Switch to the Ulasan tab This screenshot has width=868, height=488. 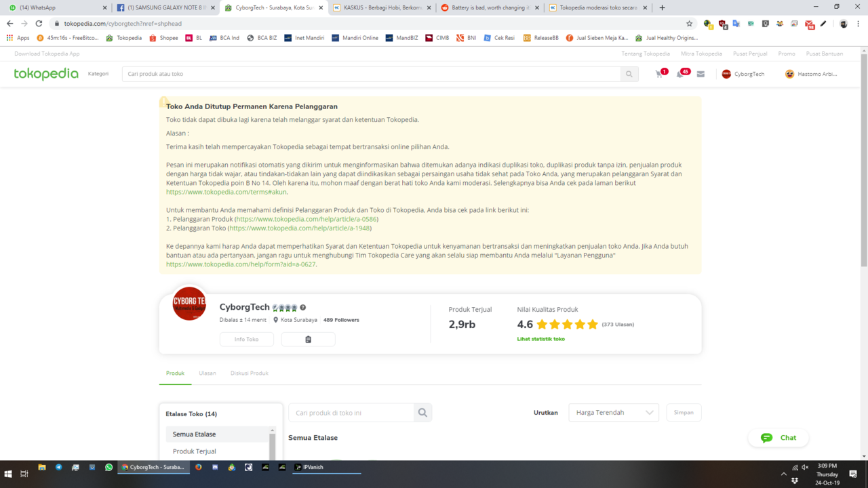pos(208,373)
